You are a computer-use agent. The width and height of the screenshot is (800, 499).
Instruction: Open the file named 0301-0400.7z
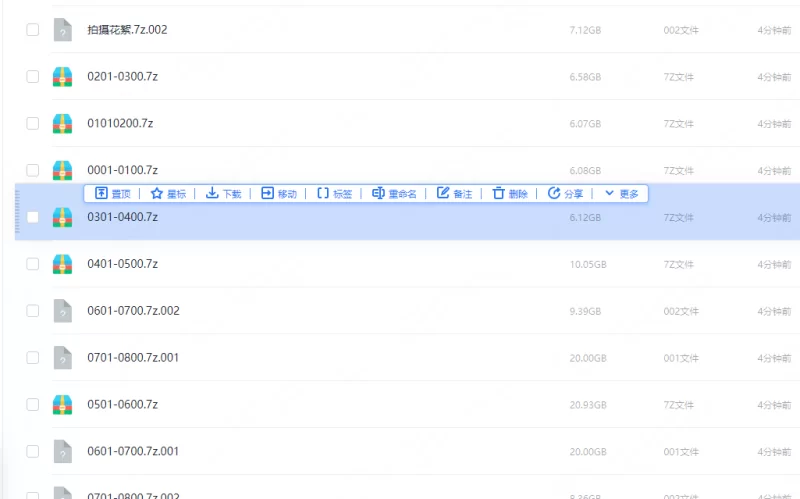coord(122,217)
